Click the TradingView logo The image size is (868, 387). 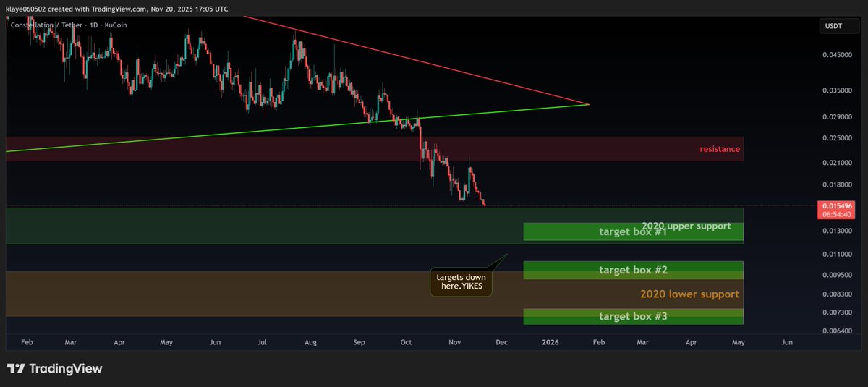click(x=55, y=369)
